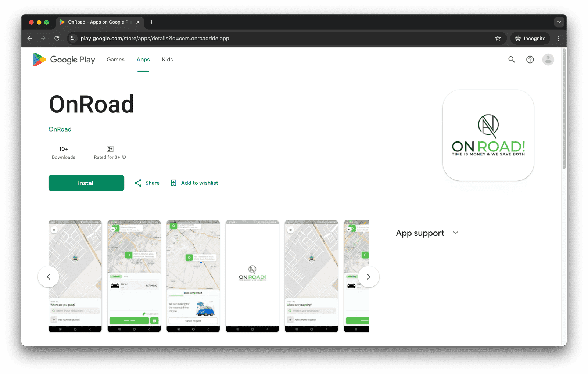Advance the screenshot carousel with right arrow

(369, 277)
